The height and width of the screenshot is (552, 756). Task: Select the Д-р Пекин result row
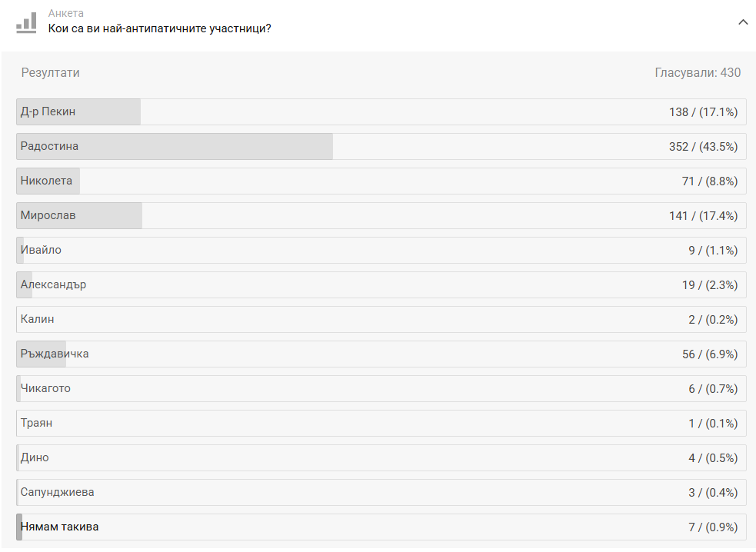pyautogui.click(x=381, y=112)
